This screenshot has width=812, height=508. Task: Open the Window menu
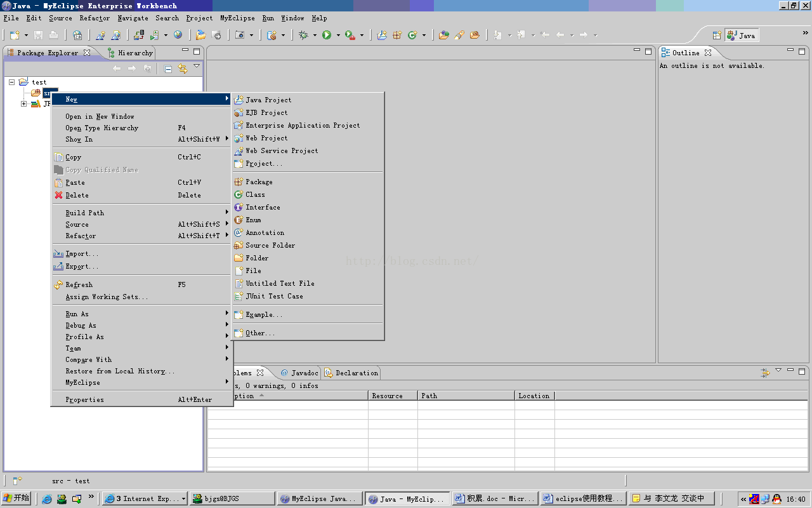[292, 18]
